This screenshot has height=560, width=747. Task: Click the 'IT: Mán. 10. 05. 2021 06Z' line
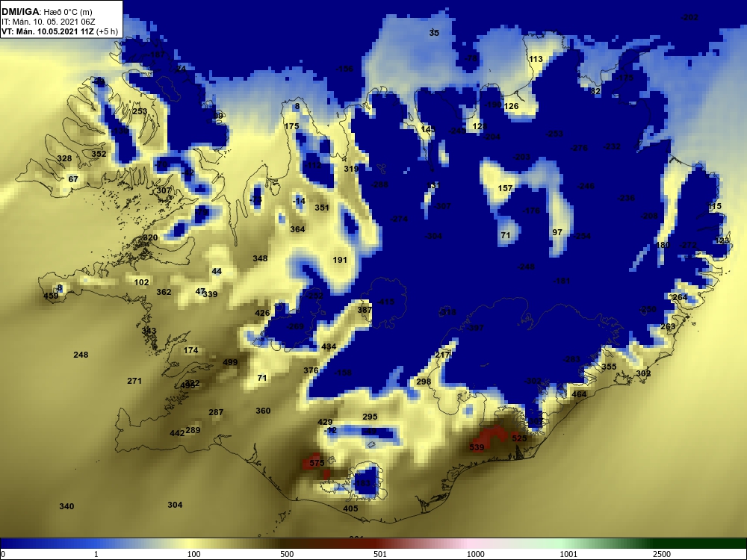[49, 22]
